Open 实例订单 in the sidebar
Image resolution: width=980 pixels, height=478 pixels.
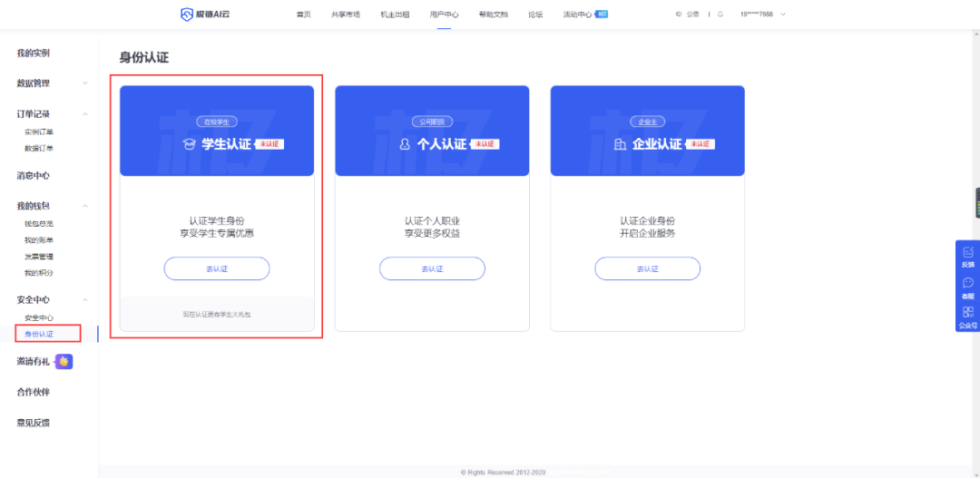coord(39,132)
